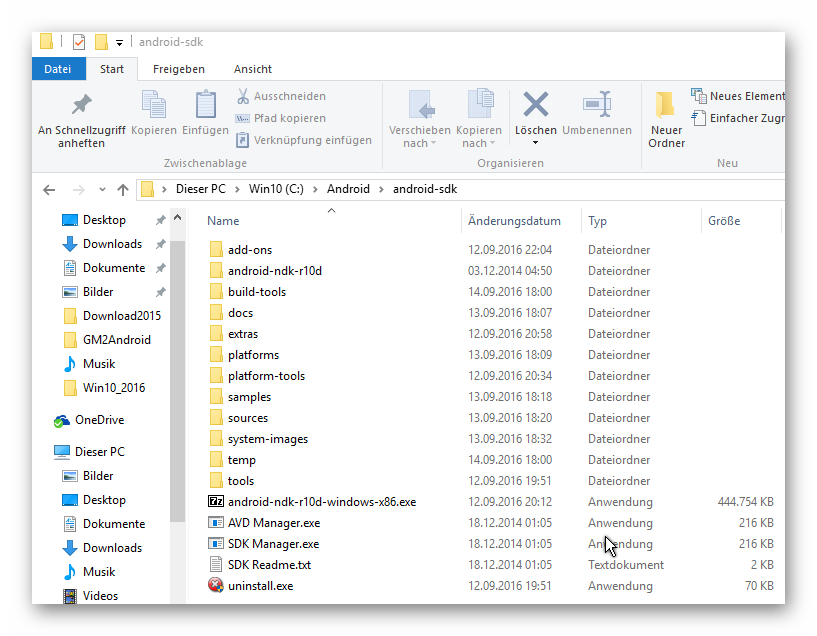Click the Verschieben nach icon

point(420,105)
